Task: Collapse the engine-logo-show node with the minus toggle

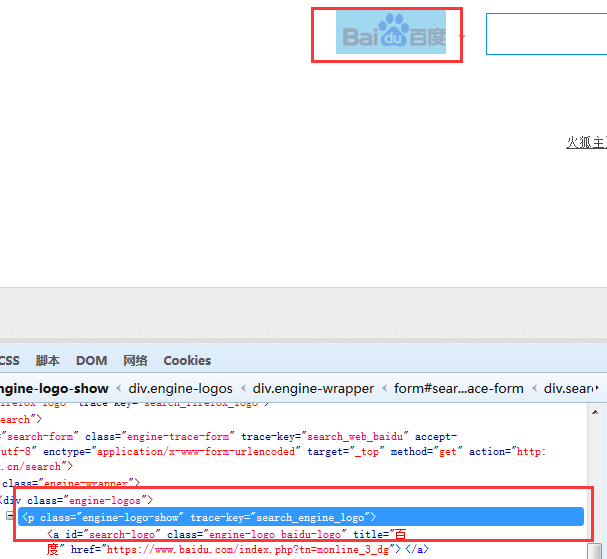Action: click(x=10, y=516)
